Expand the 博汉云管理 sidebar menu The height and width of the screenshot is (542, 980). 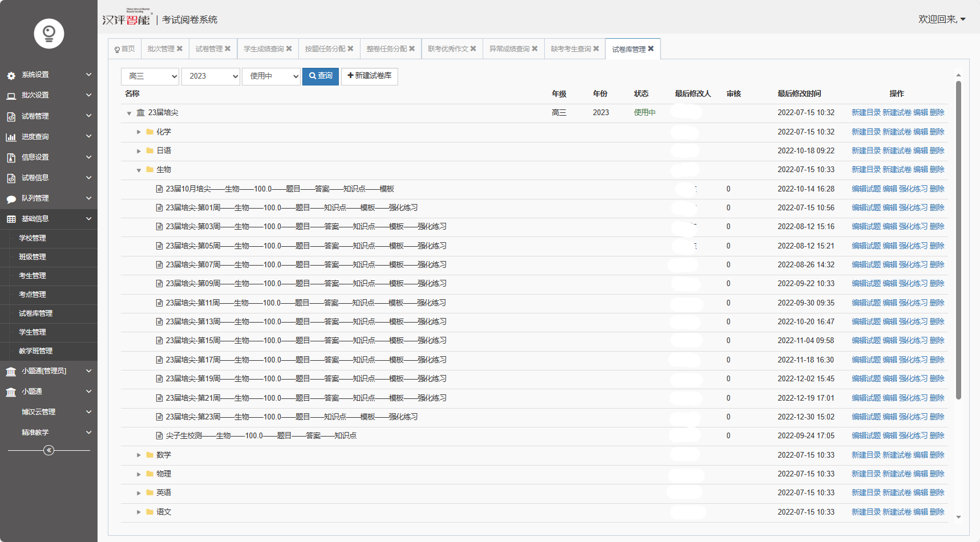tap(48, 411)
